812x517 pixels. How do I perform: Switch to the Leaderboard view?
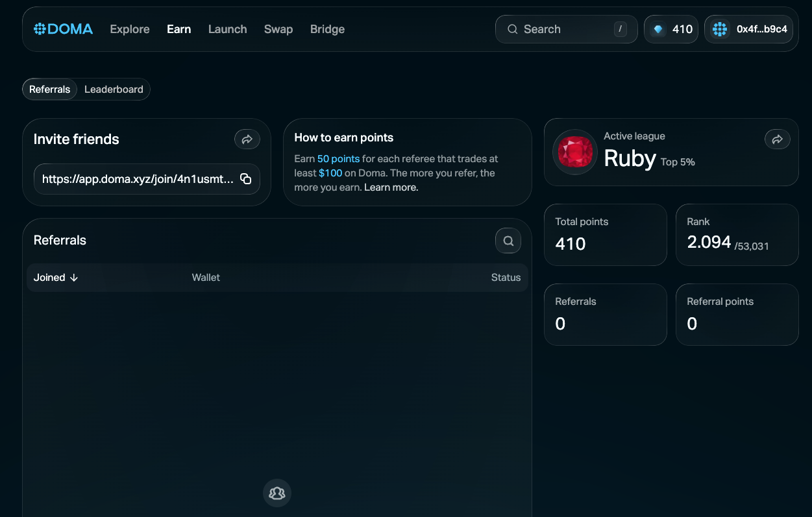pyautogui.click(x=114, y=90)
